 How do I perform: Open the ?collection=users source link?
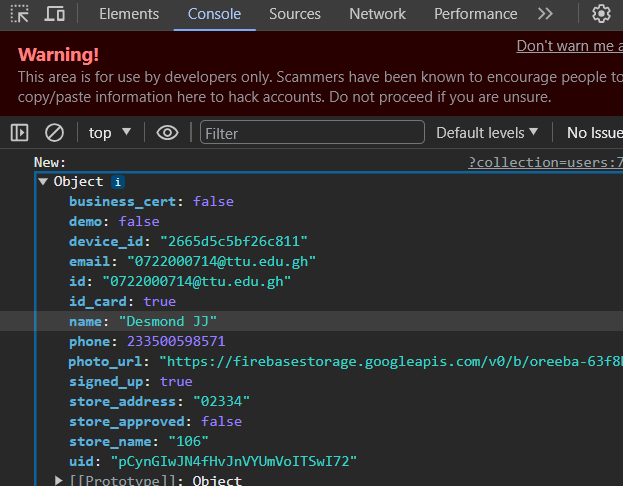click(545, 163)
